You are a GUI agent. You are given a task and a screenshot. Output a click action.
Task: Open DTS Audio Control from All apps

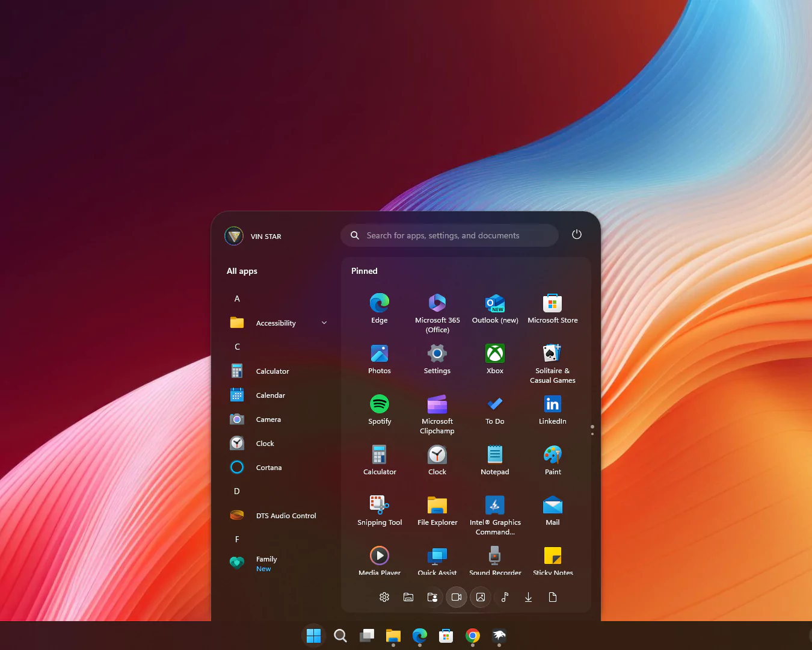[x=278, y=516]
